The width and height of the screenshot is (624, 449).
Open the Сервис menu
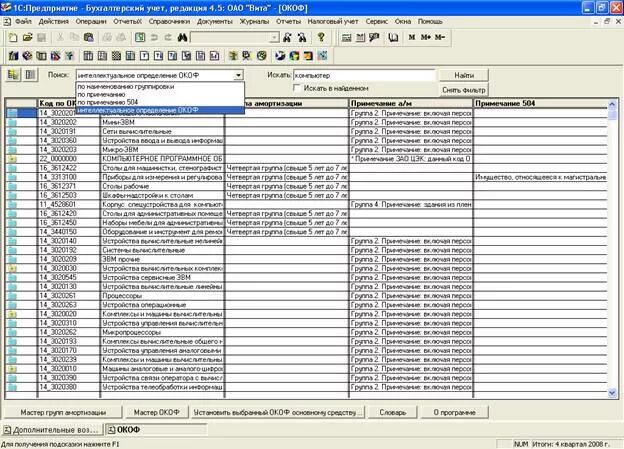coord(376,21)
